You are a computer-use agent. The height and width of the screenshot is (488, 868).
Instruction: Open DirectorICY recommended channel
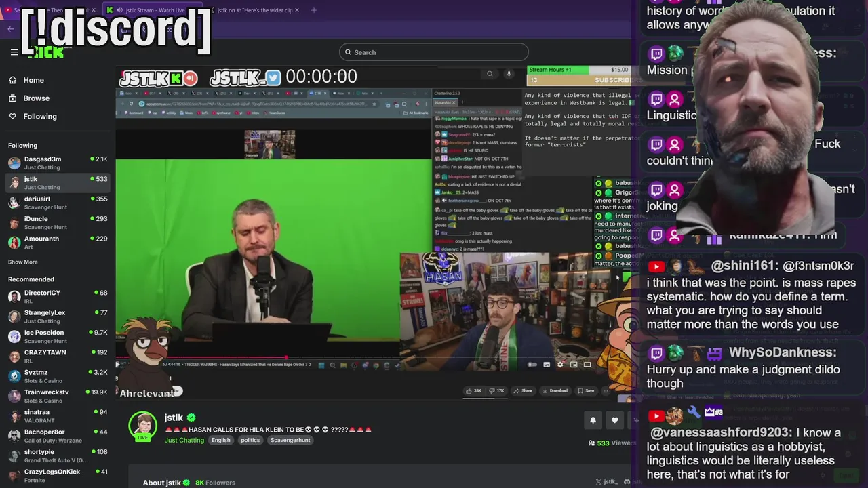(58, 297)
